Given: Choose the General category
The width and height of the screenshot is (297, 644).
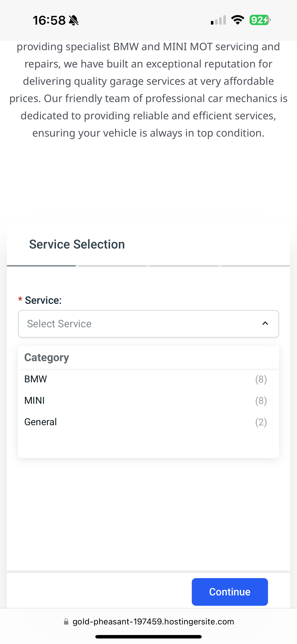Looking at the screenshot, I should point(148,422).
